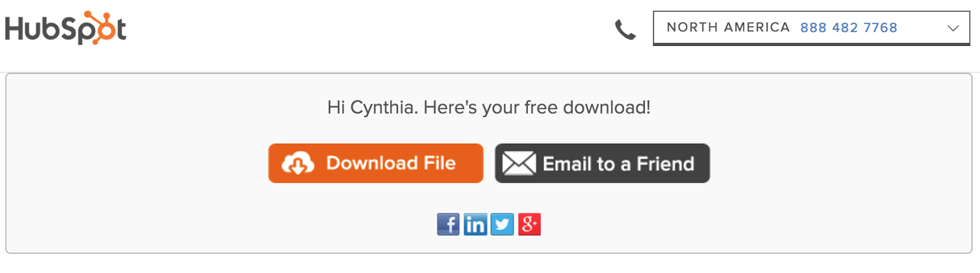The height and width of the screenshot is (273, 980).
Task: Click the 888 482 7768 phone number
Action: pyautogui.click(x=848, y=28)
